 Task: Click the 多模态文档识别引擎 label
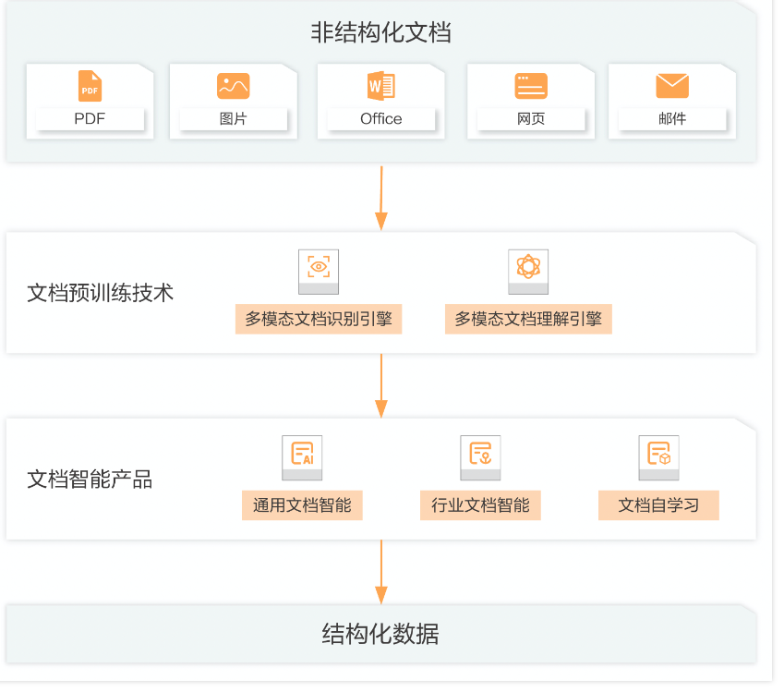point(319,319)
